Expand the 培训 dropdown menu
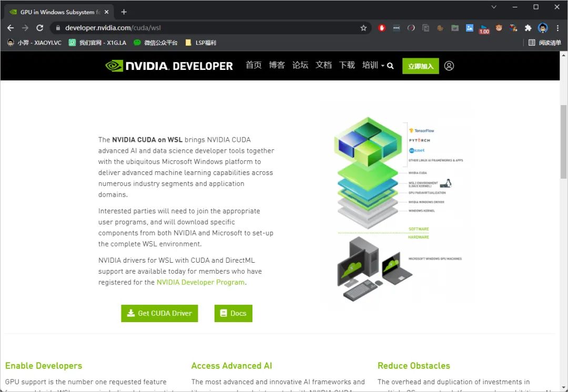Viewport: 568px width, 392px height. coord(373,65)
